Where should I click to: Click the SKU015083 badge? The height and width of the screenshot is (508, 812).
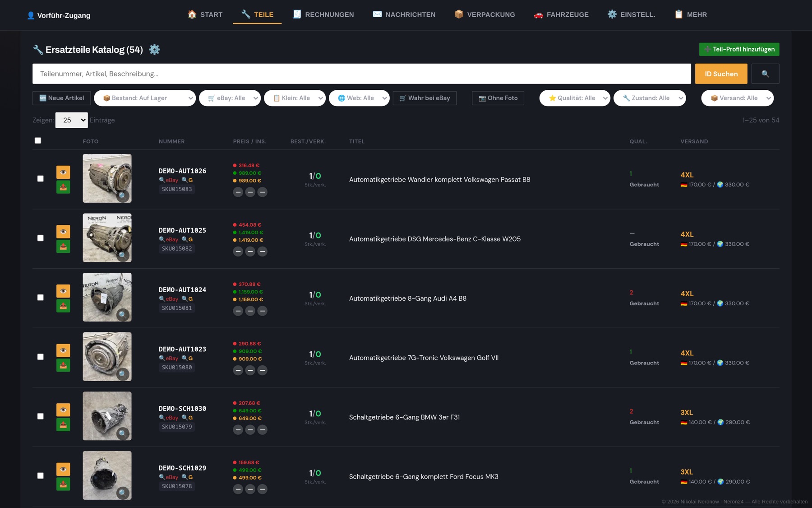pos(177,189)
